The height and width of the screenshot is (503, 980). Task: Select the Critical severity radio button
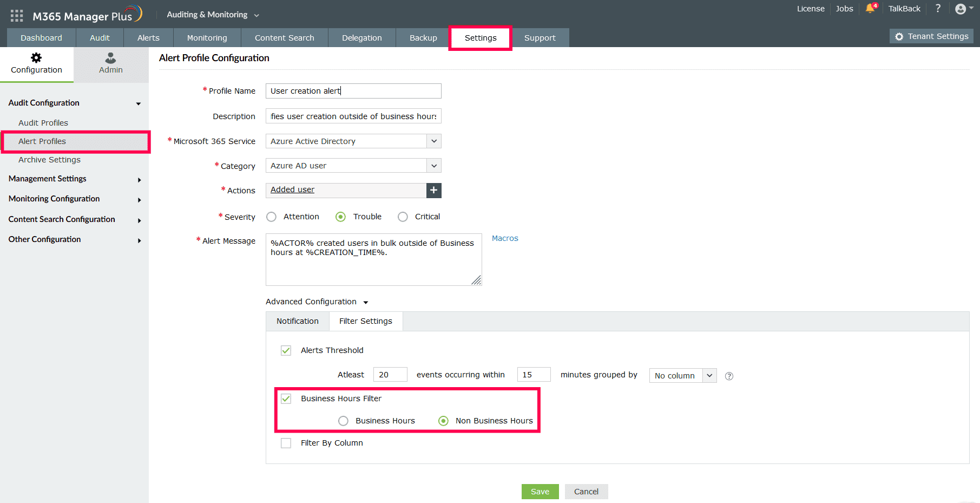pos(403,217)
